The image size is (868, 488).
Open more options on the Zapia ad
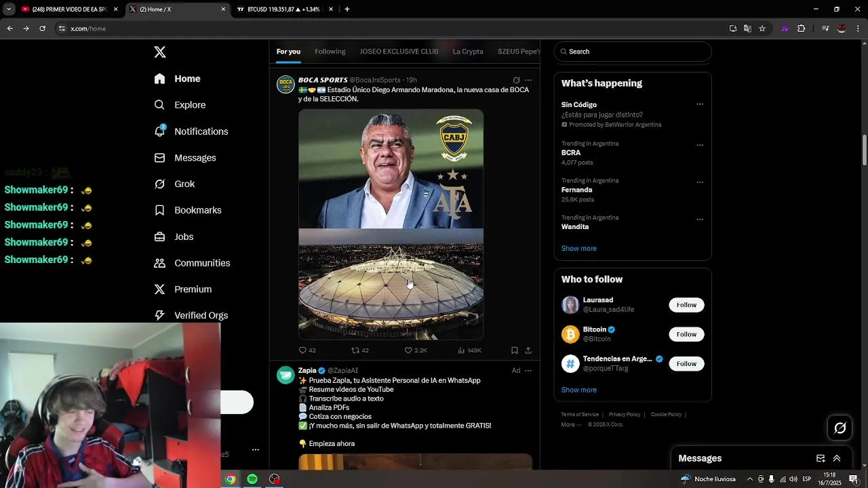528,371
